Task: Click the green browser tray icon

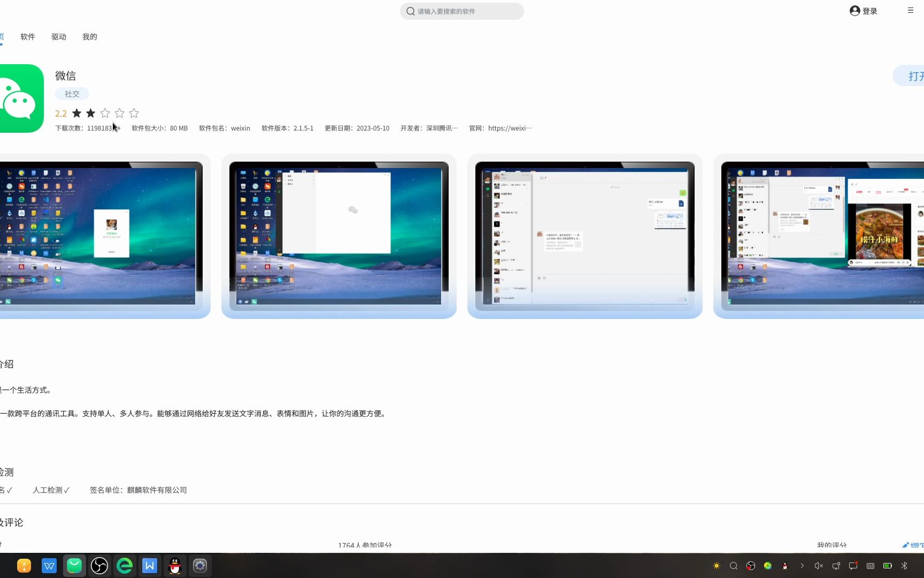Action: [x=768, y=566]
